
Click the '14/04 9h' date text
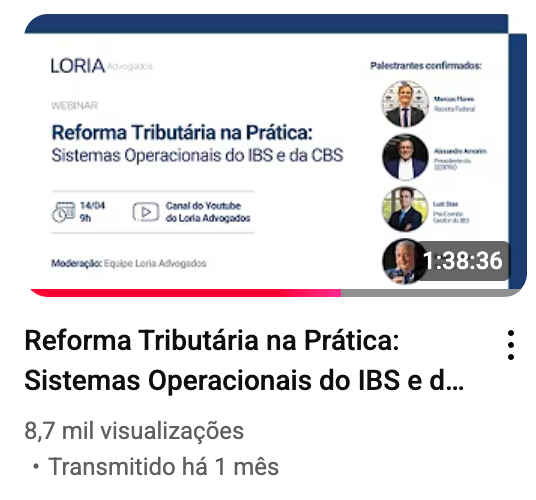(92, 212)
